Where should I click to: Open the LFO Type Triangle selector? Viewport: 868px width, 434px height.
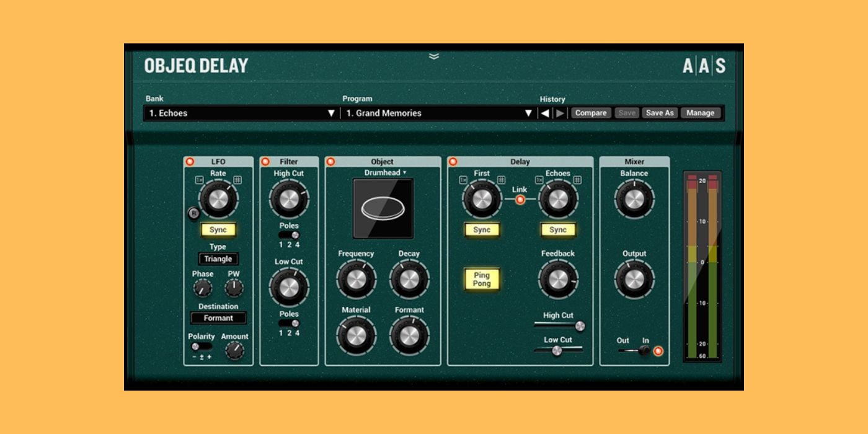218,259
